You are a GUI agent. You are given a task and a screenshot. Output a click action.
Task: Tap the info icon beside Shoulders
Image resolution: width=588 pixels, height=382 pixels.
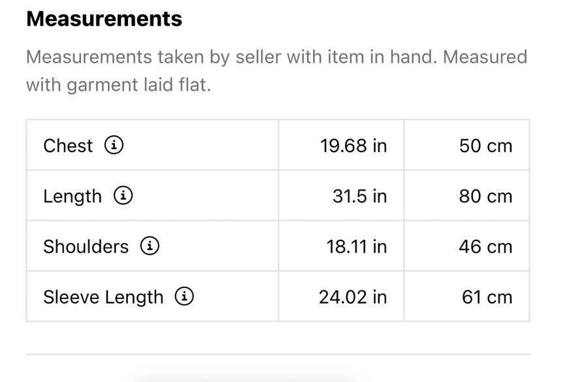tap(150, 246)
